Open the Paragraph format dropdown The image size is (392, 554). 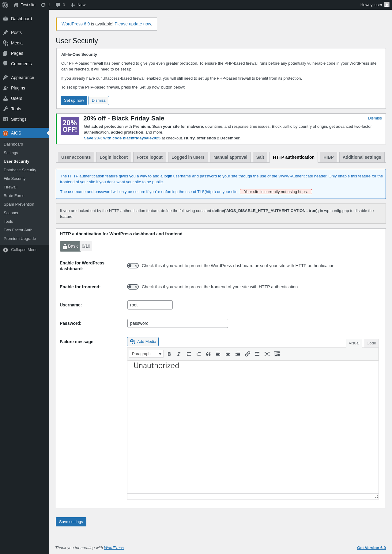146,354
